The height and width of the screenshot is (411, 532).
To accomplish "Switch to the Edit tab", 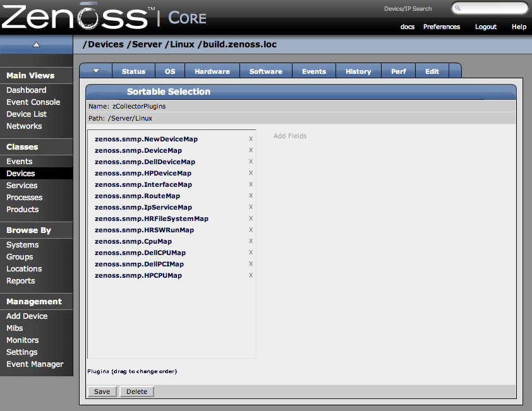I will pos(432,71).
